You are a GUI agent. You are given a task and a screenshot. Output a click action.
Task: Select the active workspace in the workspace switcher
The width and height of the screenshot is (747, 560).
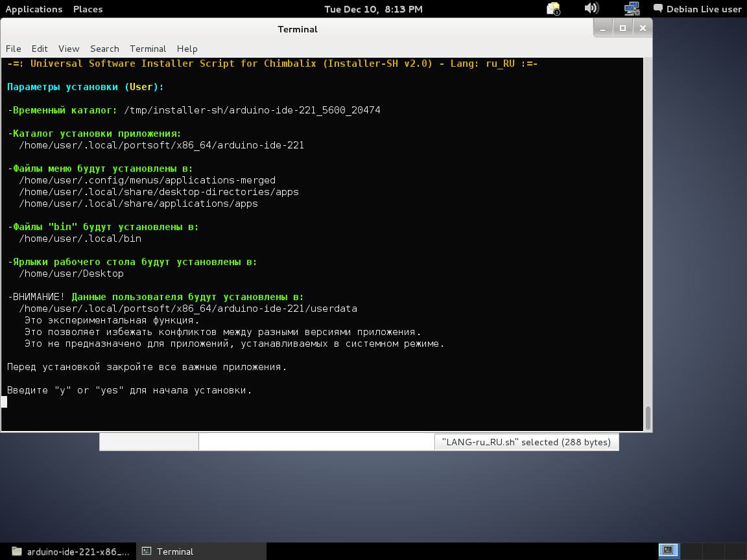point(667,551)
